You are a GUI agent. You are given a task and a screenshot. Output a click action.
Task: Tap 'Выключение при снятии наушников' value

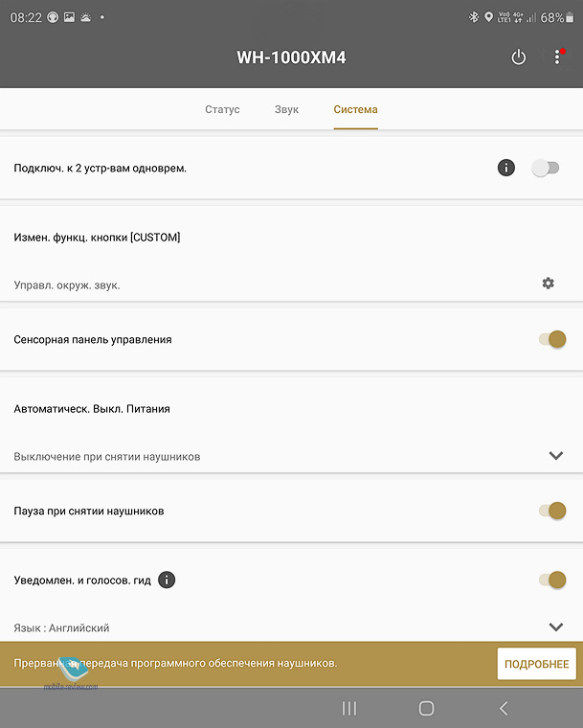coord(107,457)
